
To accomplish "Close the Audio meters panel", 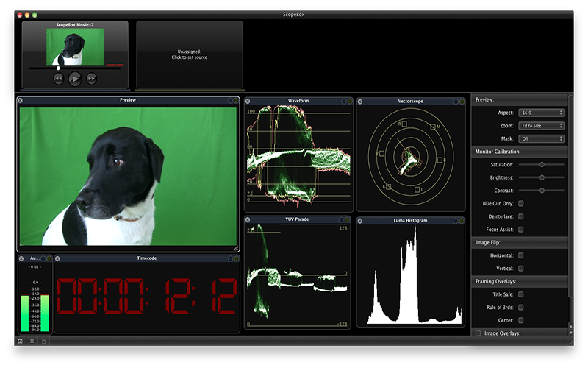I will tap(21, 258).
